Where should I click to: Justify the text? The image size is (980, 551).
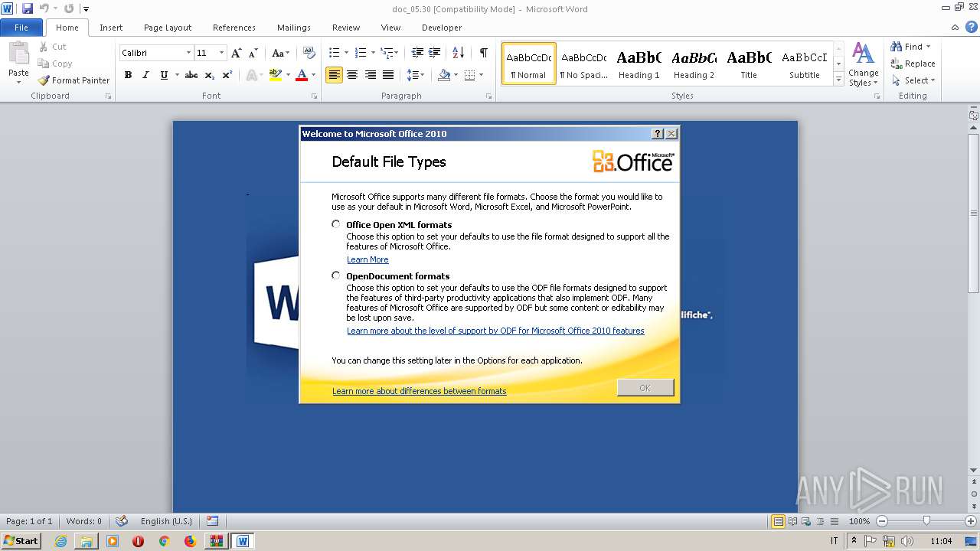pos(388,75)
